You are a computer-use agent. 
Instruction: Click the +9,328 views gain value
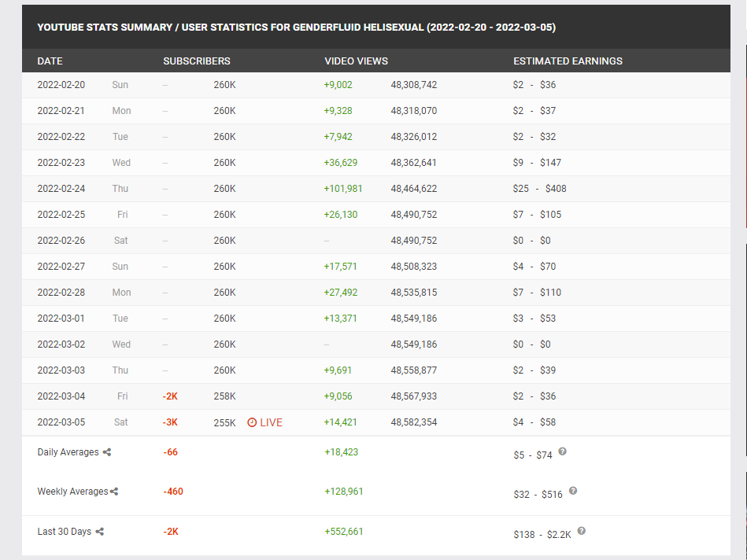click(338, 110)
